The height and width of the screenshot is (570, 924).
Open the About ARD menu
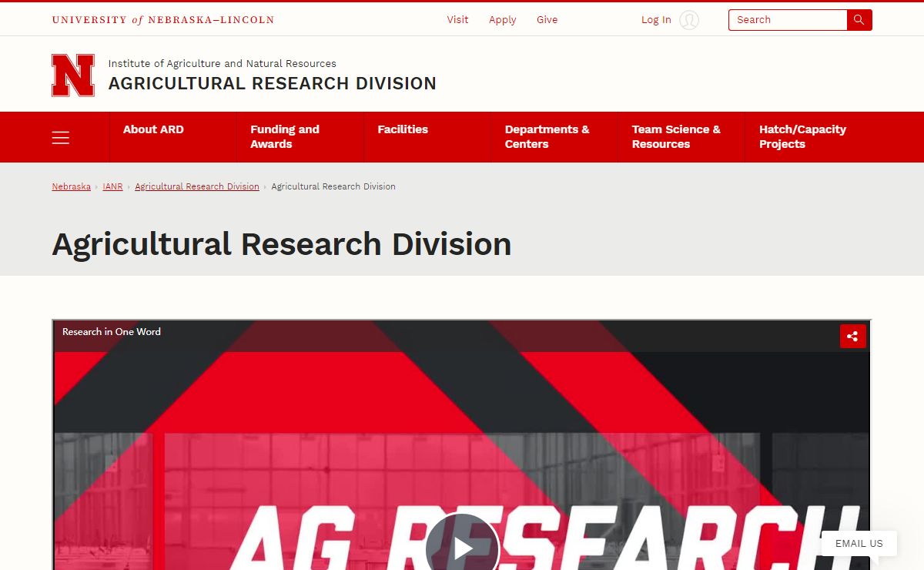point(153,129)
